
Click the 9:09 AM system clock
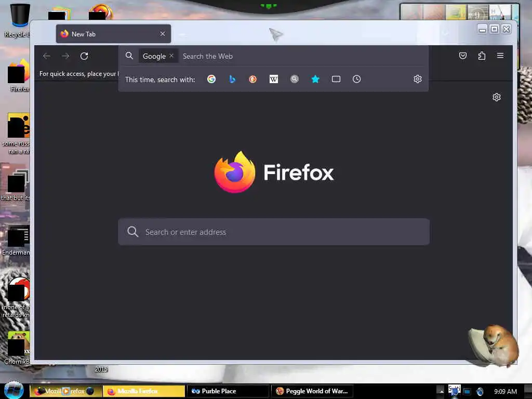(x=505, y=392)
